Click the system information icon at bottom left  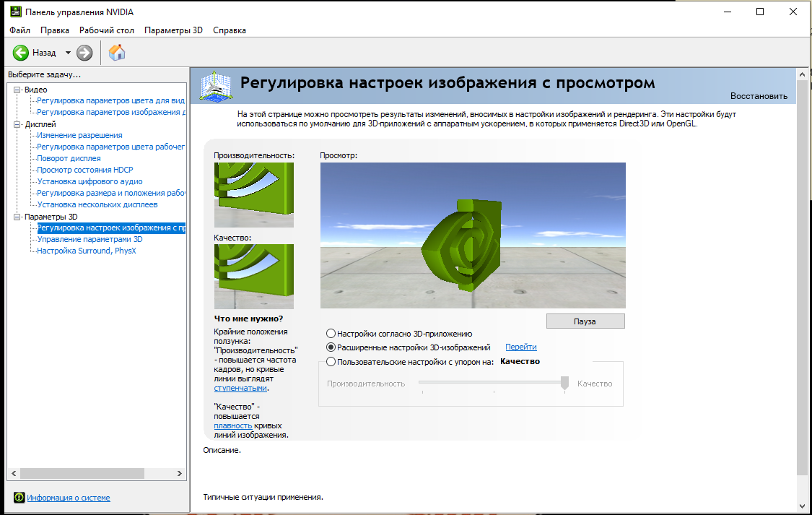(x=19, y=498)
